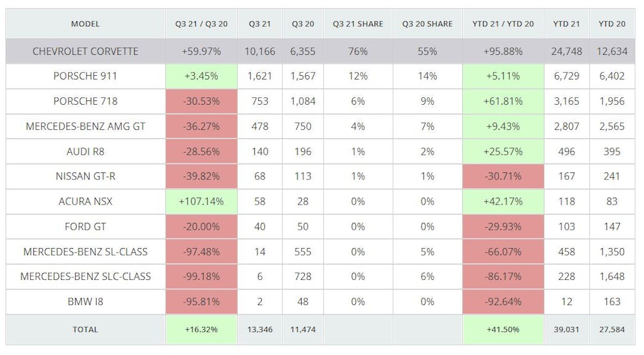
Task: Select the TOTAL row label
Action: [x=85, y=329]
